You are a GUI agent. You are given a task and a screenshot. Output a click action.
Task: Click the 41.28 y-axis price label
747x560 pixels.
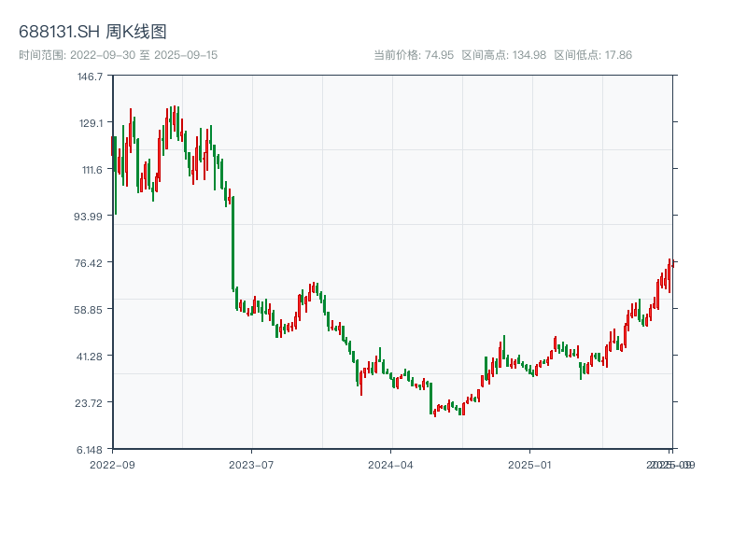coord(89,356)
